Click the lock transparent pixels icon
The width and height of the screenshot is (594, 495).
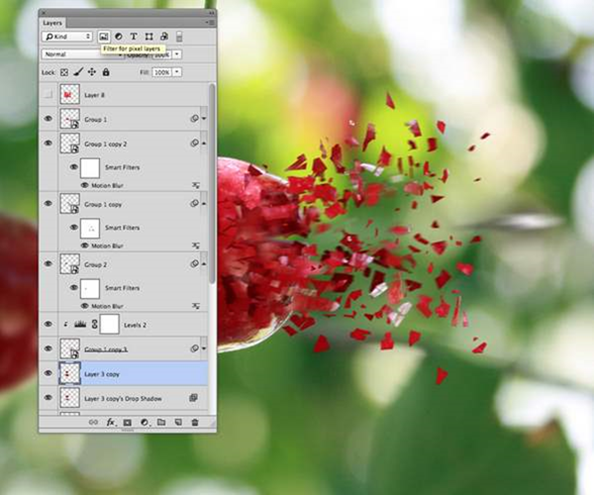point(64,72)
